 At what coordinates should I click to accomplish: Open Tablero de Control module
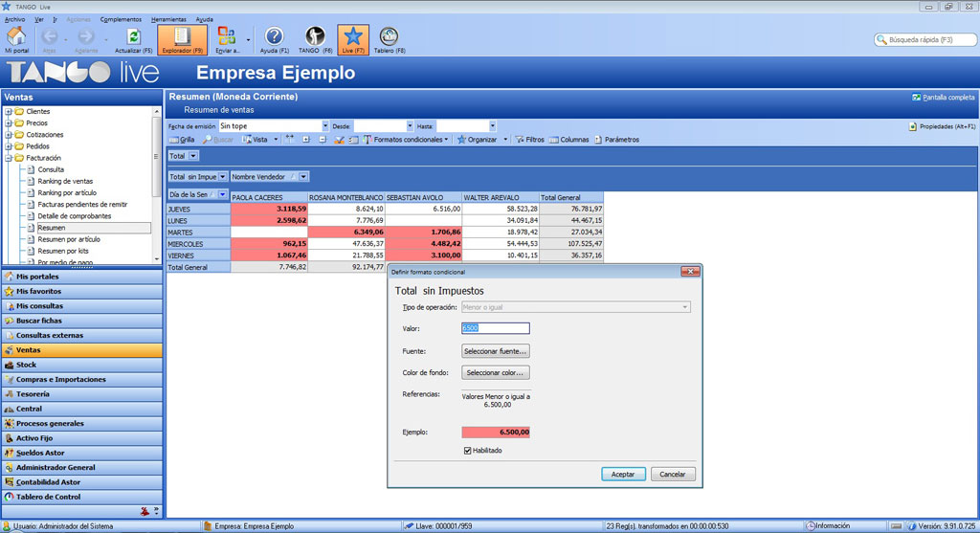click(82, 497)
